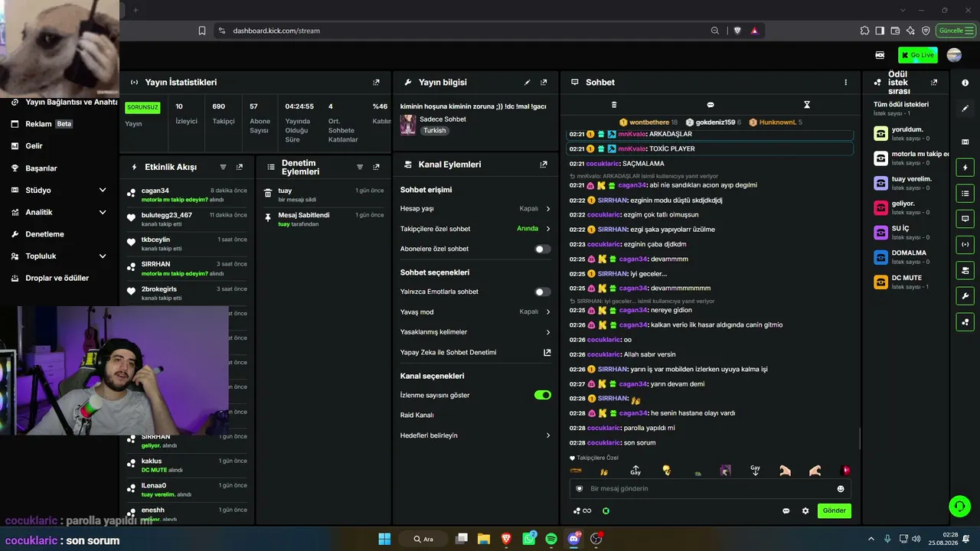Expand Hedefleri belirleyin option
Screen dimensions: 980x551
coord(475,435)
